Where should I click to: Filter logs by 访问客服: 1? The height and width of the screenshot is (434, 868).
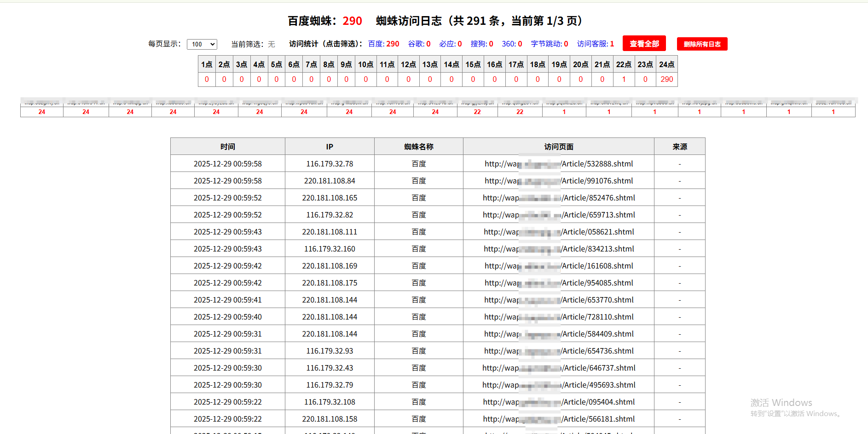(x=595, y=44)
